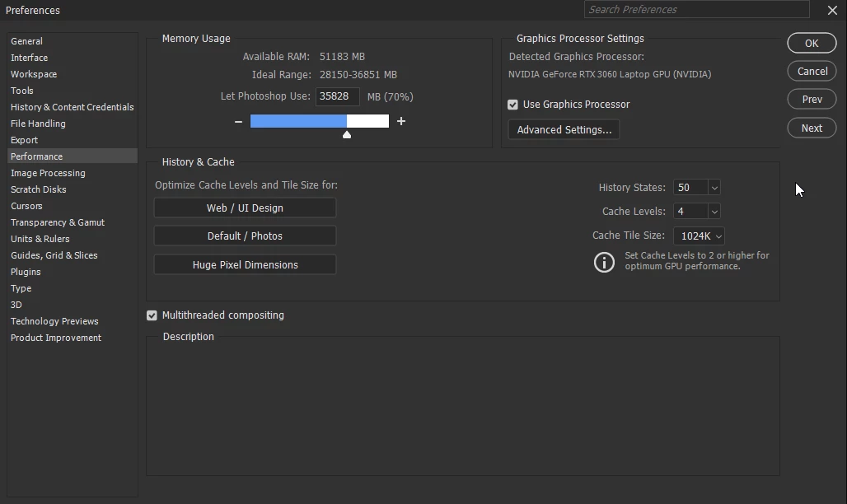
Task: Click the memory usage slider bar
Action: [x=319, y=121]
